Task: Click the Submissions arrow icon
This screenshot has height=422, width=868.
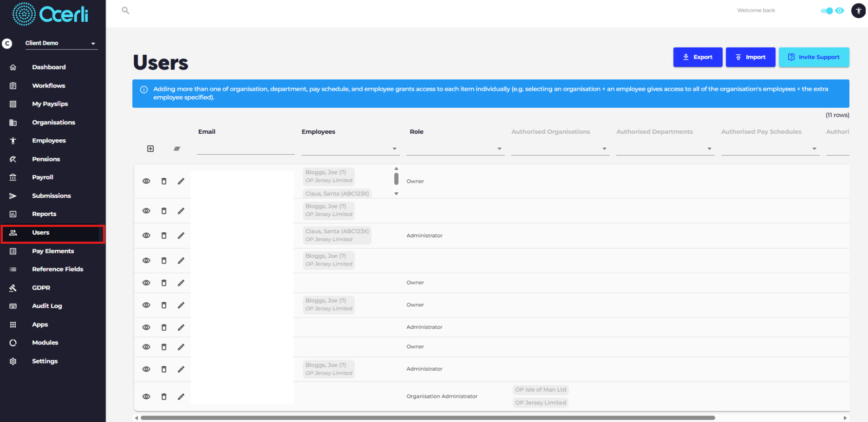Action: [13, 196]
